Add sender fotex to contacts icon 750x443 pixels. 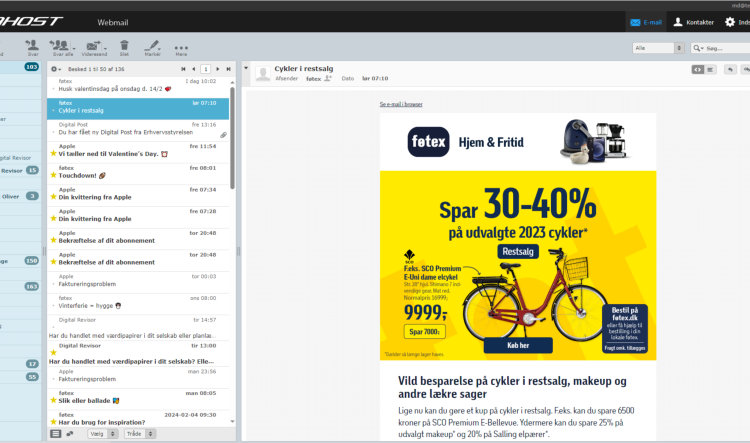click(328, 78)
